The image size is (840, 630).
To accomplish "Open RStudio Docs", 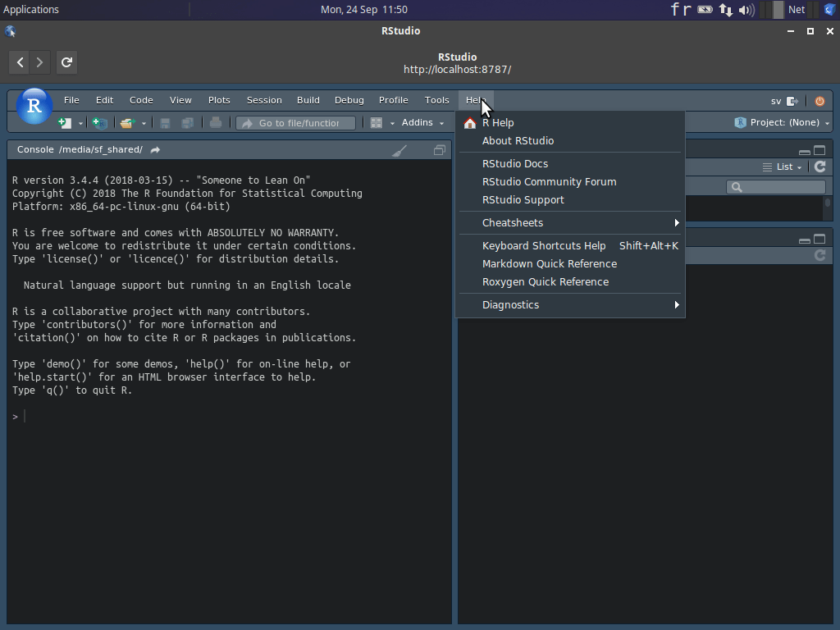I will click(x=570, y=164).
